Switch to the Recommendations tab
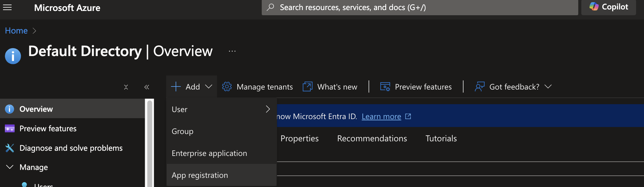 coord(372,139)
